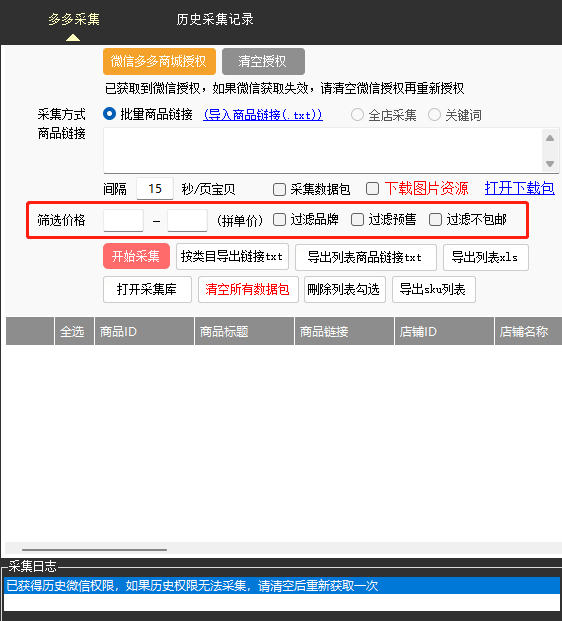Open the 打开下载包 link
The height and width of the screenshot is (621, 562).
tap(519, 188)
